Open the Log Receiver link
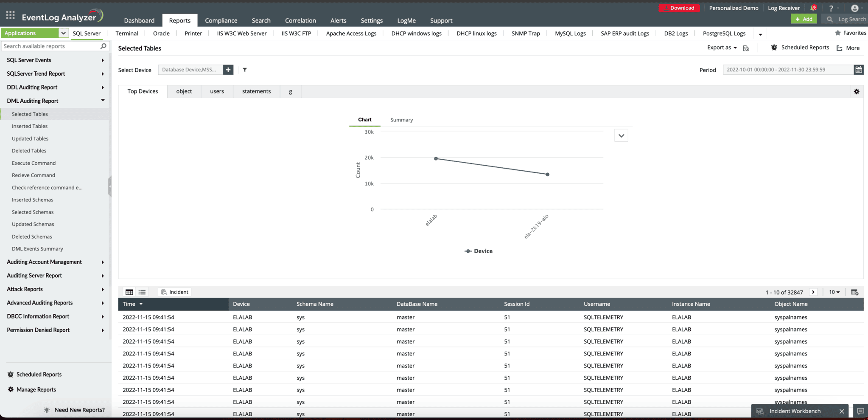Viewport: 868px width, 420px height. [784, 8]
